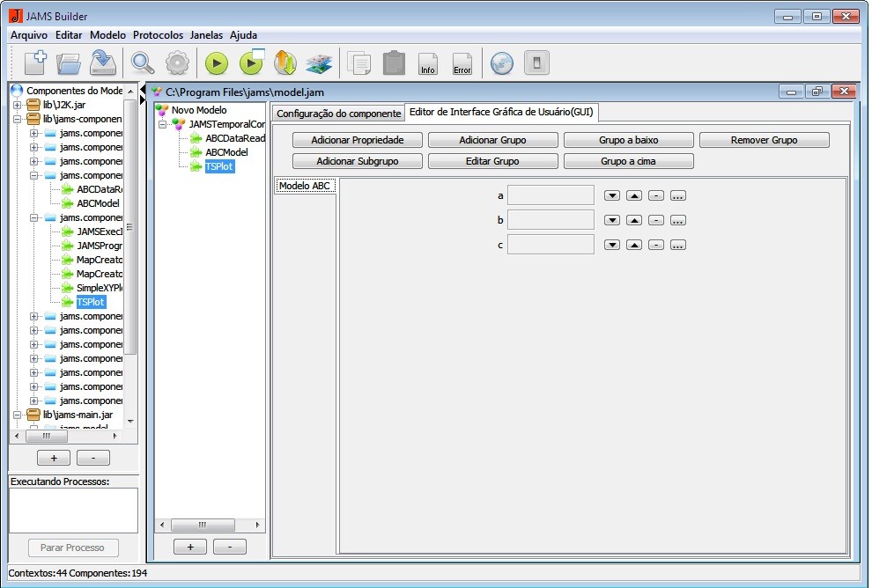Viewport: 872px width, 588px height.
Task: Open the Info log icon
Action: [x=428, y=63]
